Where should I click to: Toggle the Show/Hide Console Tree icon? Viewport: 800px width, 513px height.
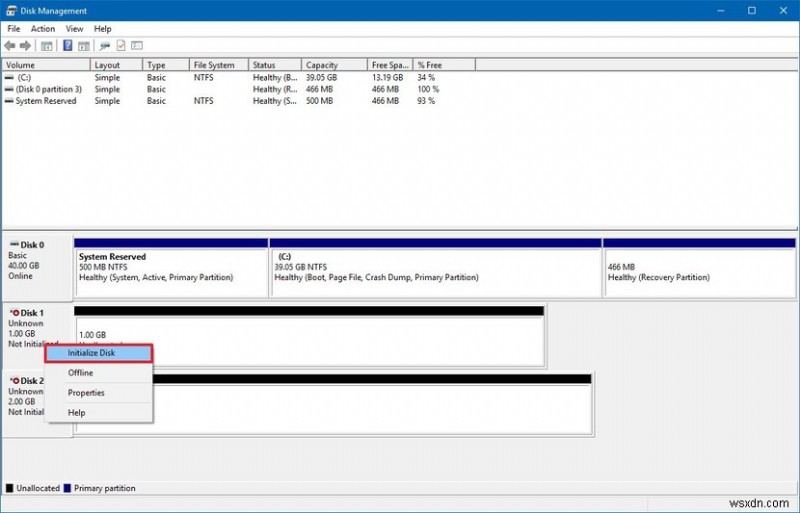pos(46,46)
